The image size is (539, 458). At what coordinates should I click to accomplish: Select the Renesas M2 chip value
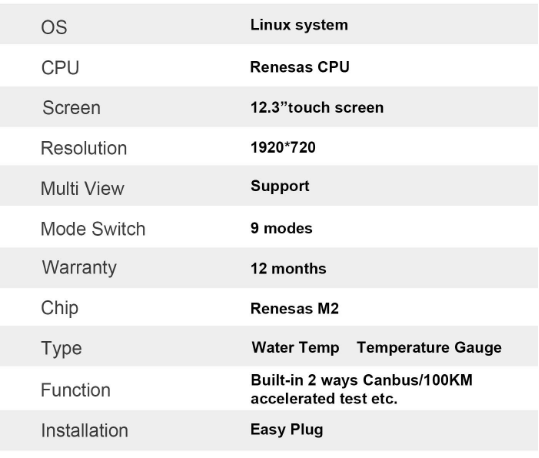[295, 308]
